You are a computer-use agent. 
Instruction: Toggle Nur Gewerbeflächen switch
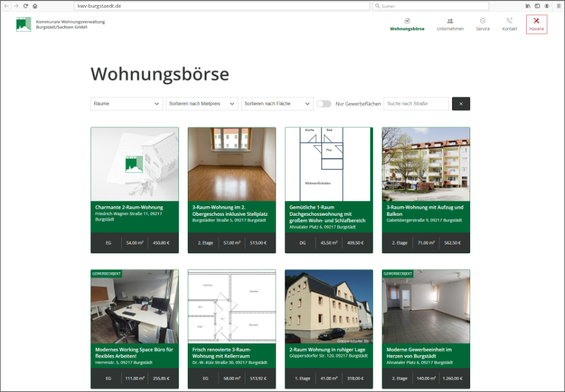[323, 103]
